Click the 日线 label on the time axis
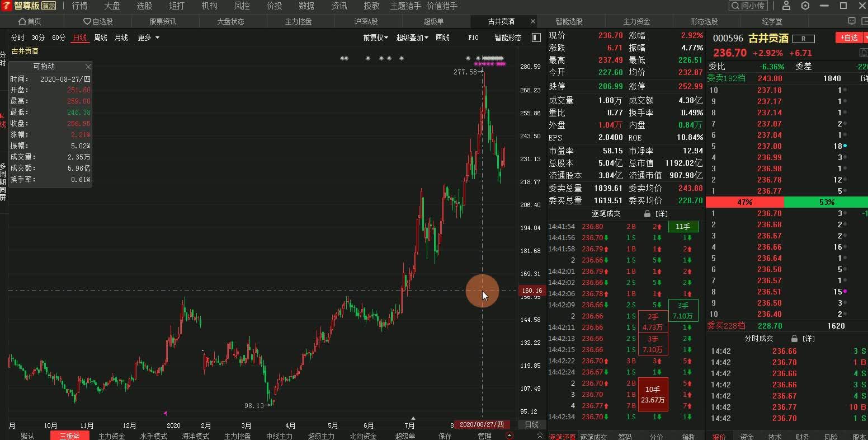The height and width of the screenshot is (440, 868). pyautogui.click(x=531, y=424)
